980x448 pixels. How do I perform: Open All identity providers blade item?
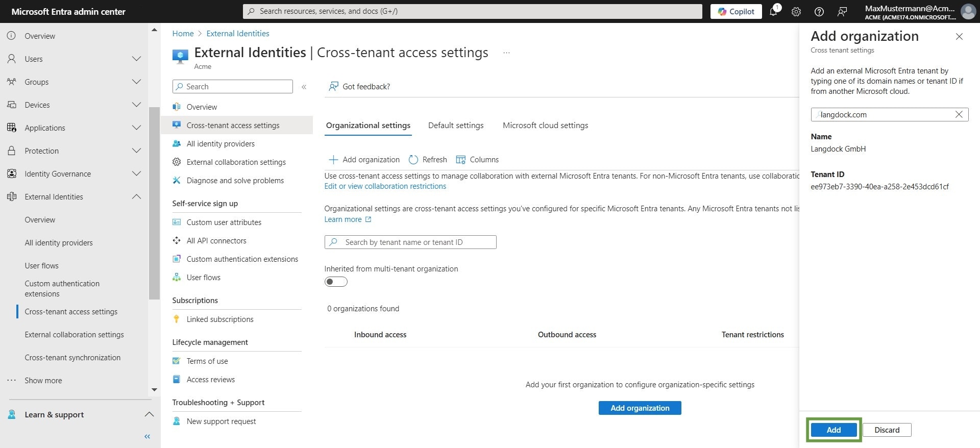coord(220,143)
